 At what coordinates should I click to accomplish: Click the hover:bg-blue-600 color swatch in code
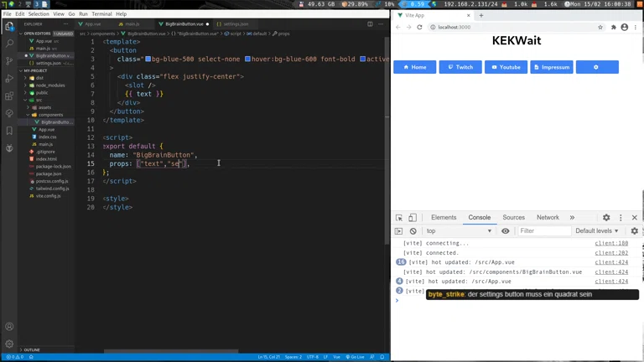[247, 59]
